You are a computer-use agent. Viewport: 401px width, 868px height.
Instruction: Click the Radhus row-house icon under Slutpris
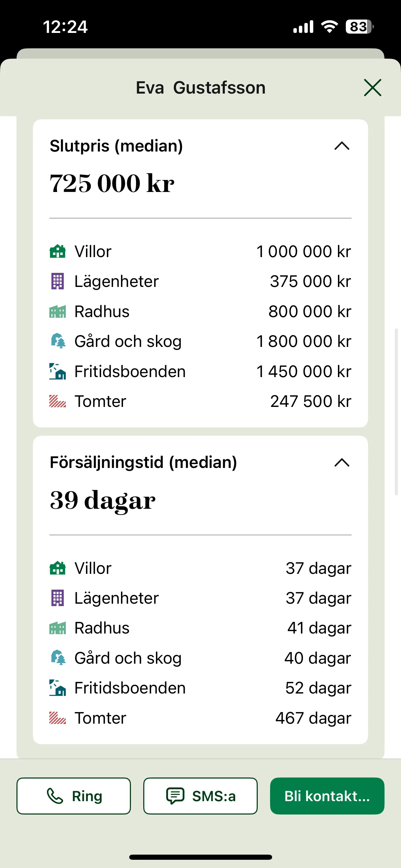(58, 311)
